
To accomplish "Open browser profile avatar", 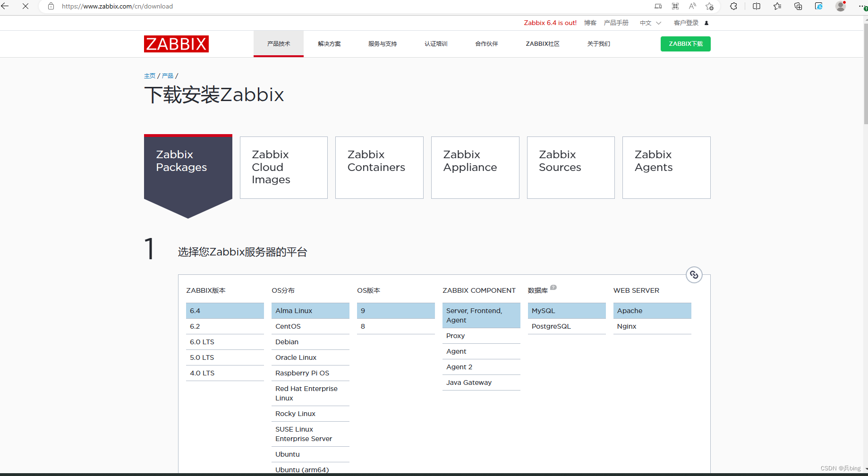I will [x=841, y=6].
